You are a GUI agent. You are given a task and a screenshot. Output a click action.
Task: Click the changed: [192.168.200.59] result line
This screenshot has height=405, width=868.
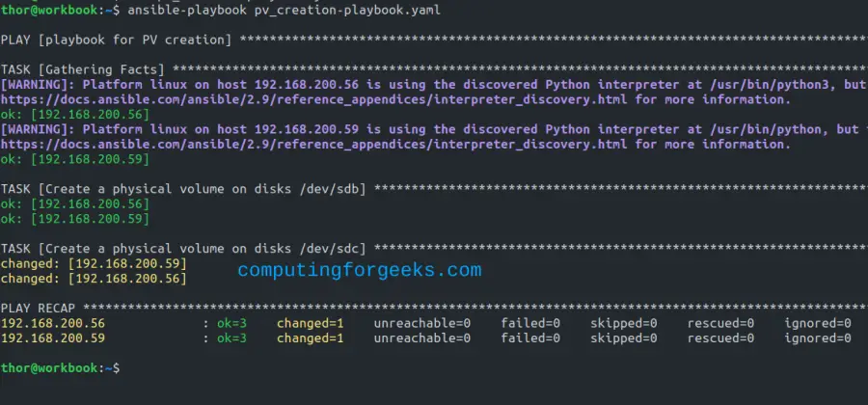(x=94, y=263)
